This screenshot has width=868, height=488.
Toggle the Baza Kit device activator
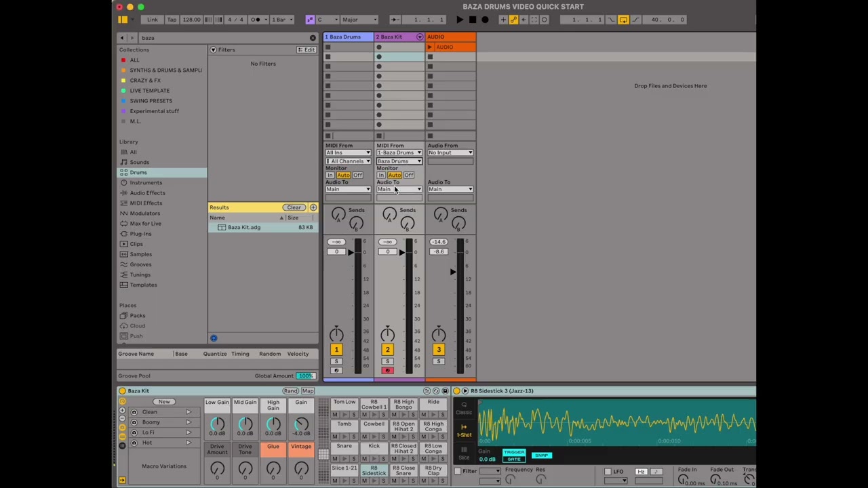(122, 391)
